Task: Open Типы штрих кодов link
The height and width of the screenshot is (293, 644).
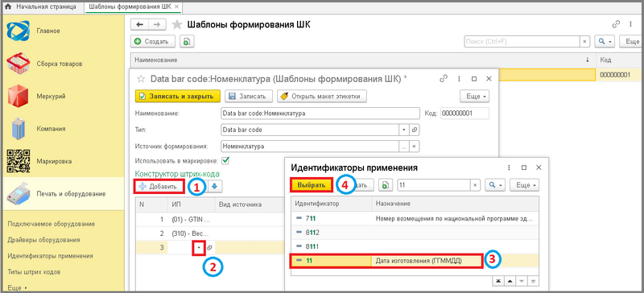Action: pos(34,272)
